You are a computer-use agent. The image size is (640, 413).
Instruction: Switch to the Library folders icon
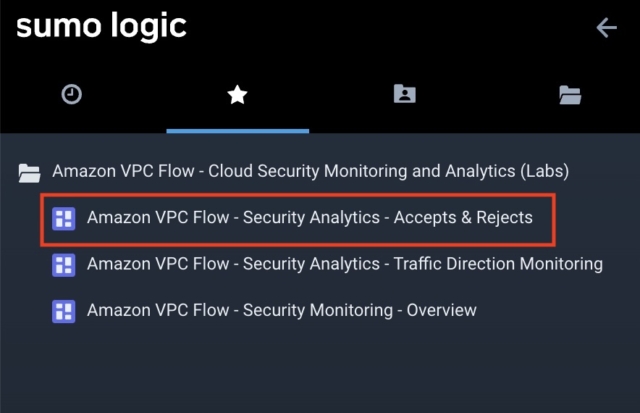click(570, 95)
